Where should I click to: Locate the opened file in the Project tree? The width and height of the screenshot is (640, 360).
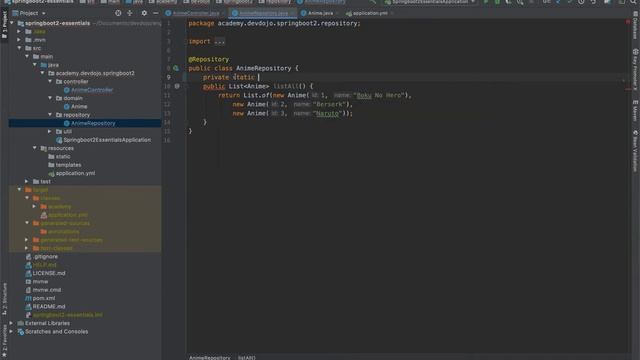[118, 13]
